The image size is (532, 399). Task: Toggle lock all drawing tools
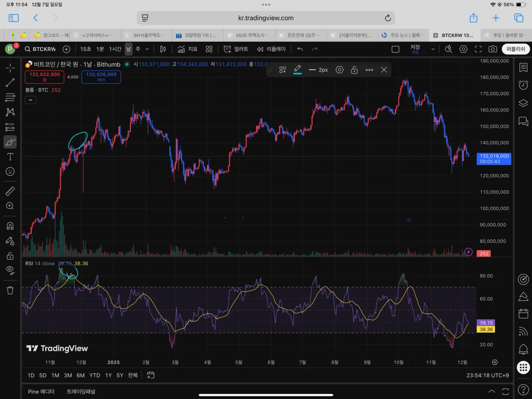pos(10,256)
